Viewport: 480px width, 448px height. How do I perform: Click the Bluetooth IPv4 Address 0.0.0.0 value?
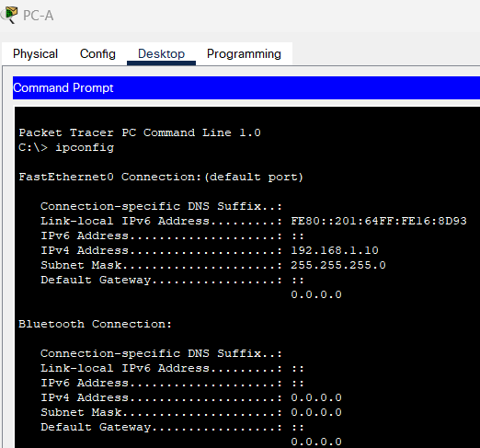tap(316, 397)
